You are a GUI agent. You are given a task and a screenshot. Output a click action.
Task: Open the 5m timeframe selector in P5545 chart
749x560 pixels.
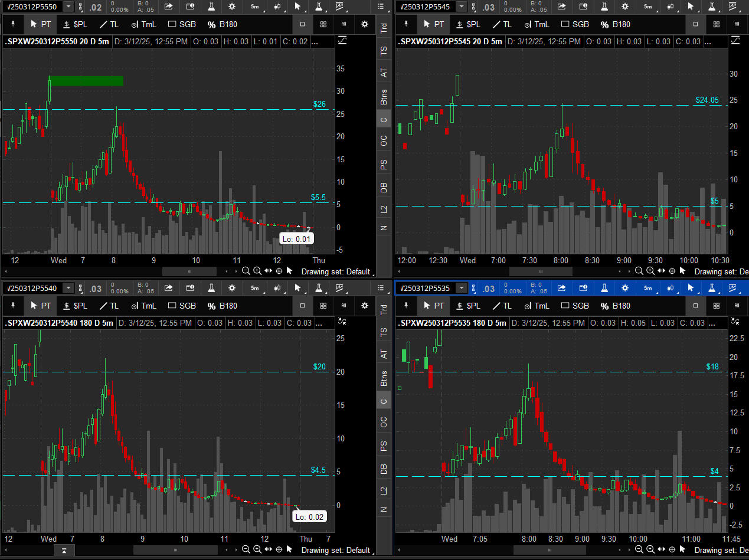[x=647, y=6]
